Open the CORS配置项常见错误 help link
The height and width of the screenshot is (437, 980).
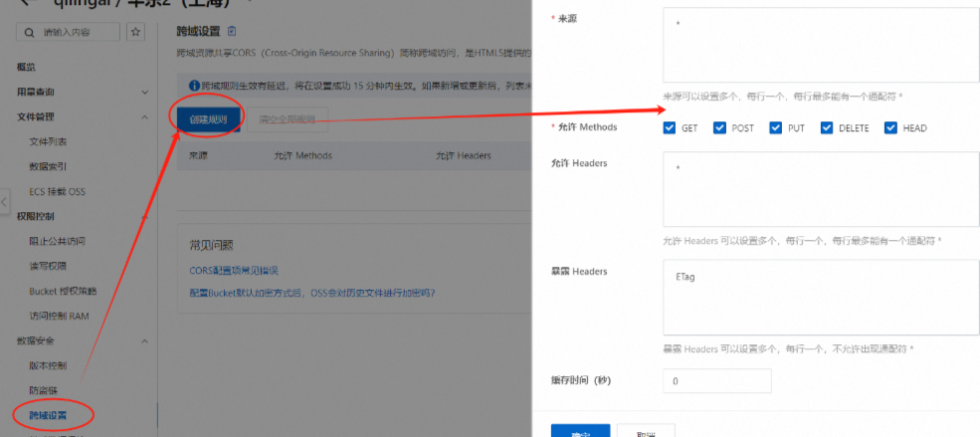(234, 271)
